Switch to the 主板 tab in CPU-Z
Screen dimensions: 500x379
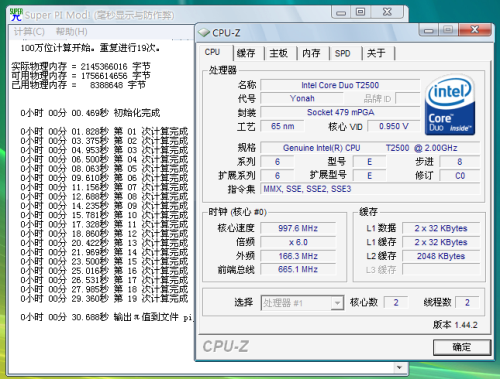(x=278, y=53)
